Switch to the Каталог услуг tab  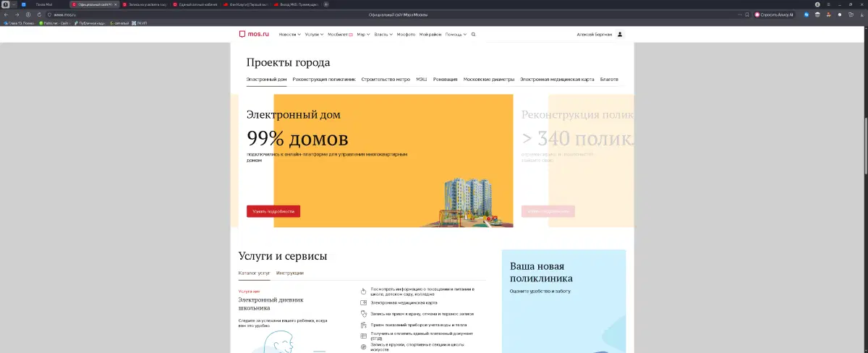[x=255, y=273]
